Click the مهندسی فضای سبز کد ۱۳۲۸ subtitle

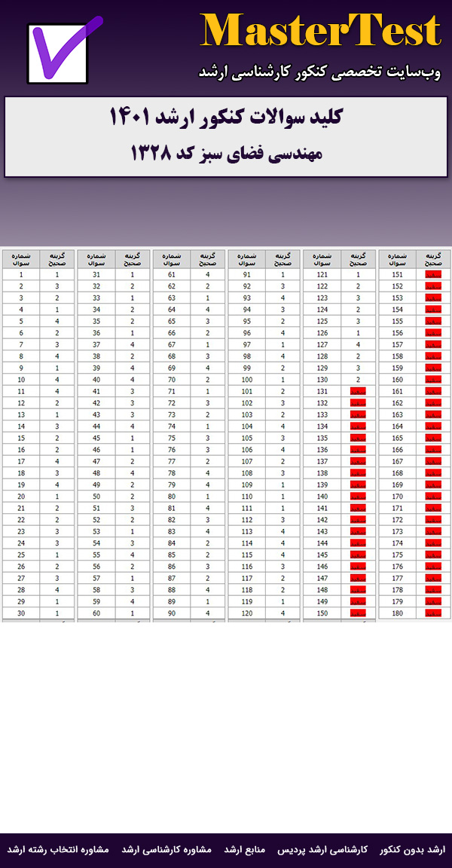pyautogui.click(x=226, y=153)
